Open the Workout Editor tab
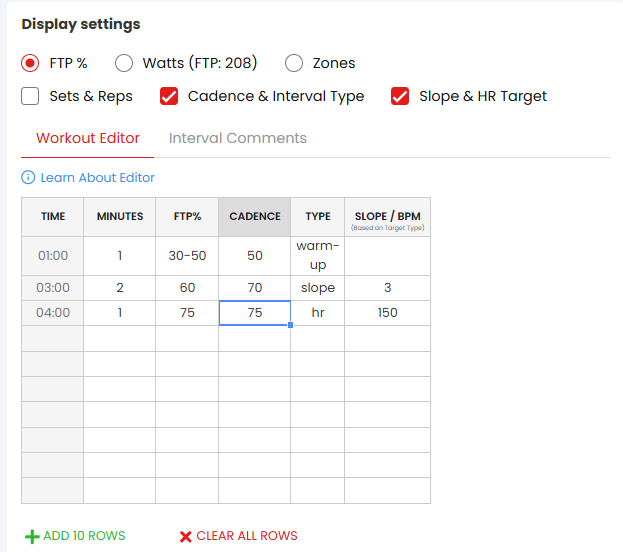This screenshot has width=623, height=552. point(88,138)
